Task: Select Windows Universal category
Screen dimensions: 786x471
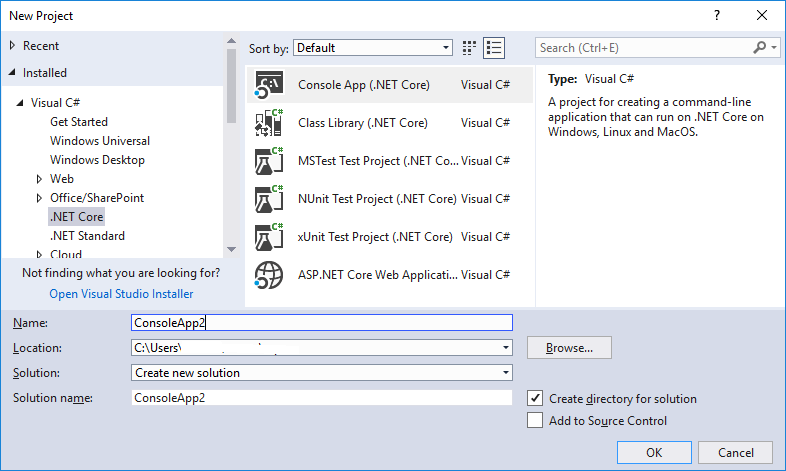Action: tap(100, 141)
